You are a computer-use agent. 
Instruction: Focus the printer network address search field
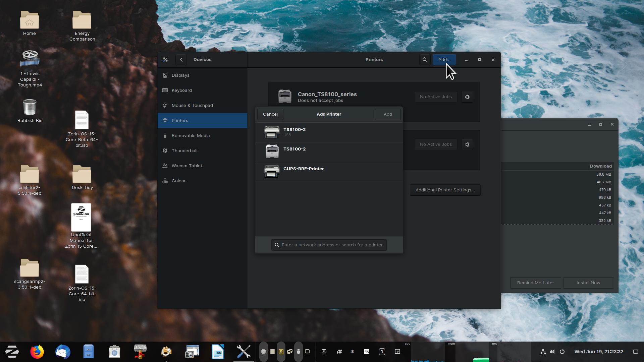331,245
